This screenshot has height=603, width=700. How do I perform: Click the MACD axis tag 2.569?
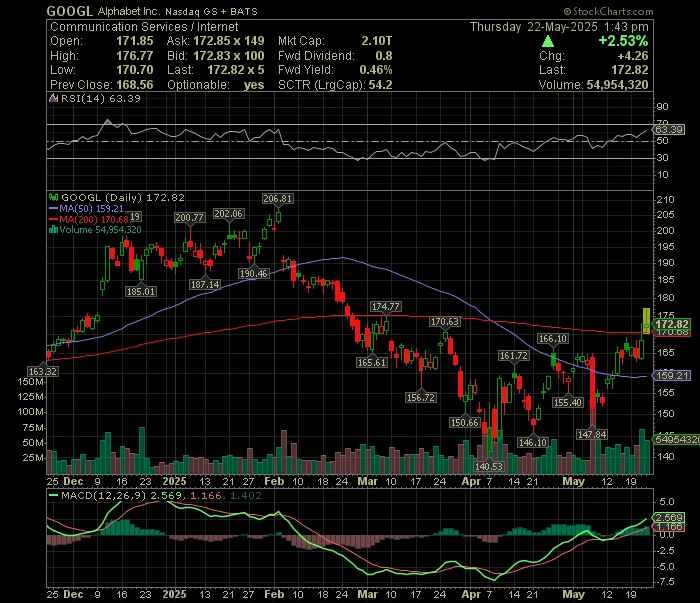click(x=669, y=517)
